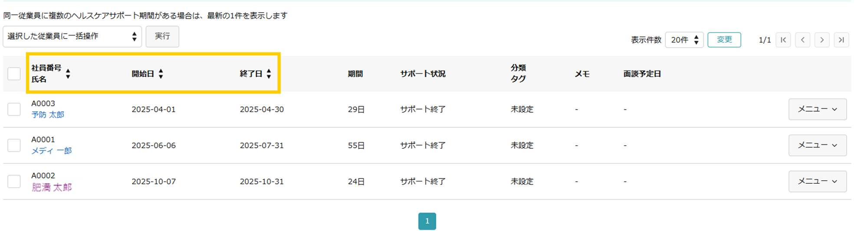Tick checkbox for employee A0003
Viewport: 868px width, 231px height.
[14, 109]
